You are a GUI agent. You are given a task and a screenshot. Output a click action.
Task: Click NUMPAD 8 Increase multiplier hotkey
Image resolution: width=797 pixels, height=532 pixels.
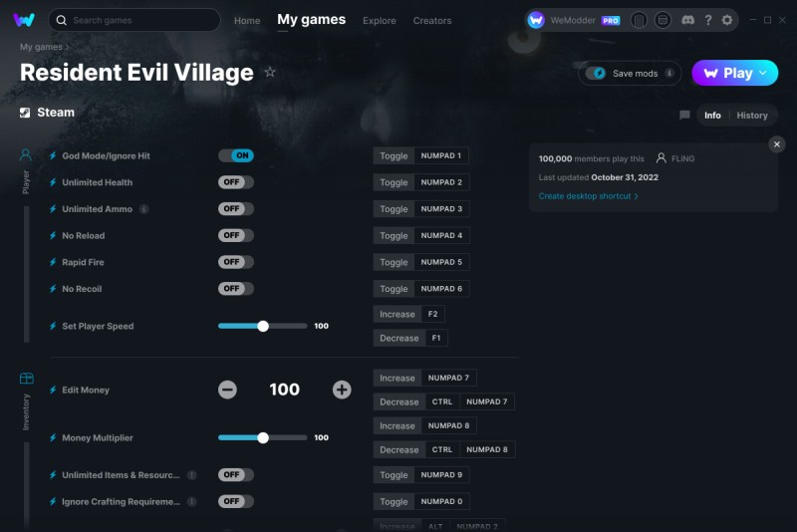coord(448,425)
